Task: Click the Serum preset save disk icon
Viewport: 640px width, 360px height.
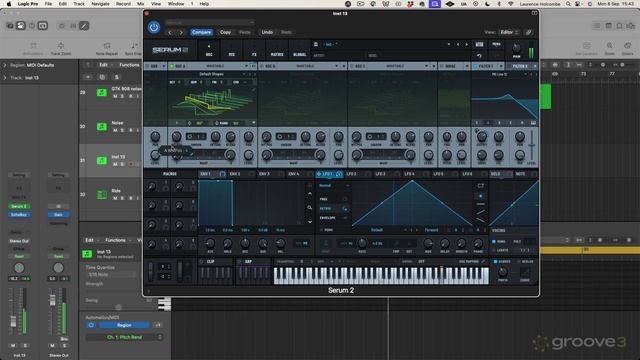Action: (x=316, y=44)
